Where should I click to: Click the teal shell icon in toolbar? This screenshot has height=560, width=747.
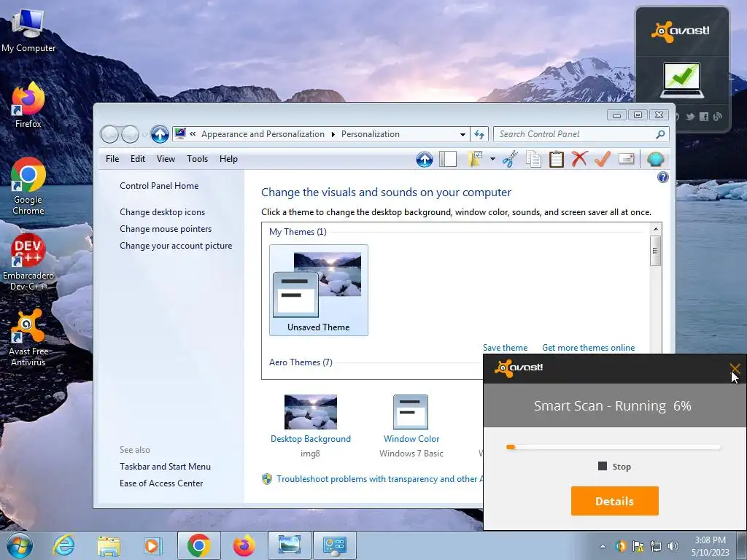[655, 159]
